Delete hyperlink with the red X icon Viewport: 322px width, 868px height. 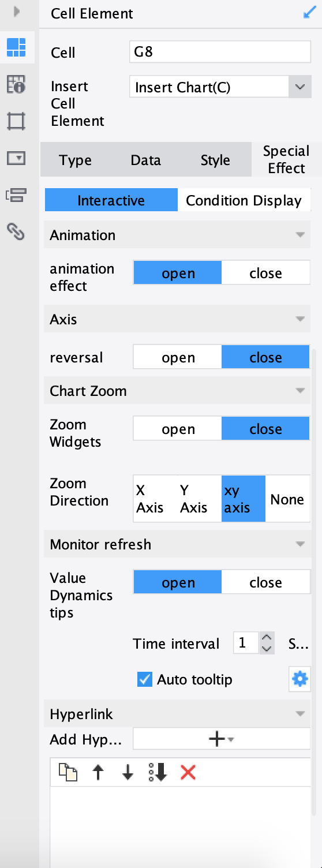coord(188,772)
